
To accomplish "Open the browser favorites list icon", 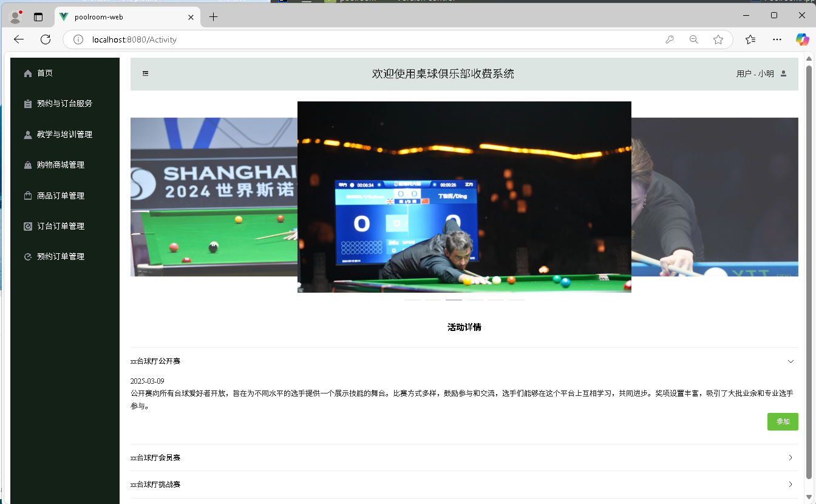I will [x=750, y=39].
